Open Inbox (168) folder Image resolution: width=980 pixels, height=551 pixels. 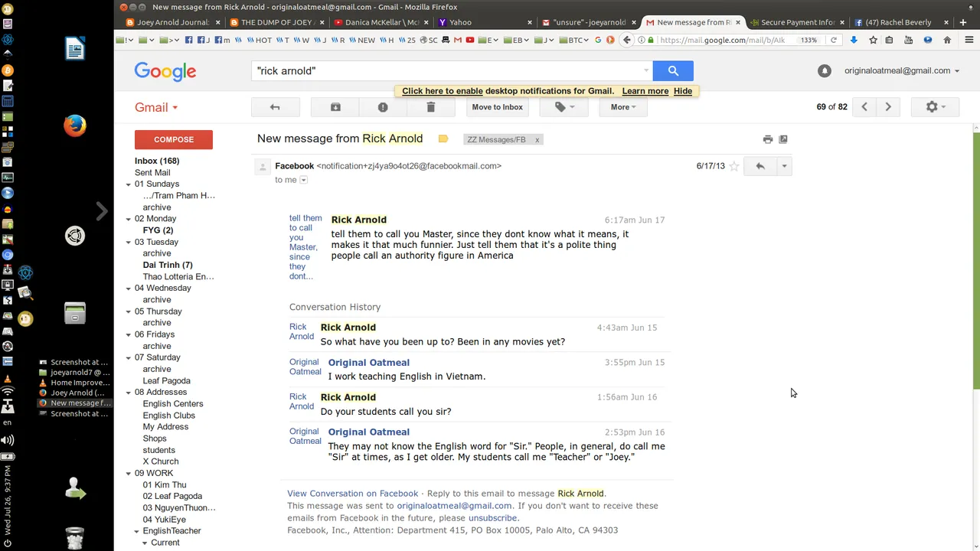[x=157, y=161]
